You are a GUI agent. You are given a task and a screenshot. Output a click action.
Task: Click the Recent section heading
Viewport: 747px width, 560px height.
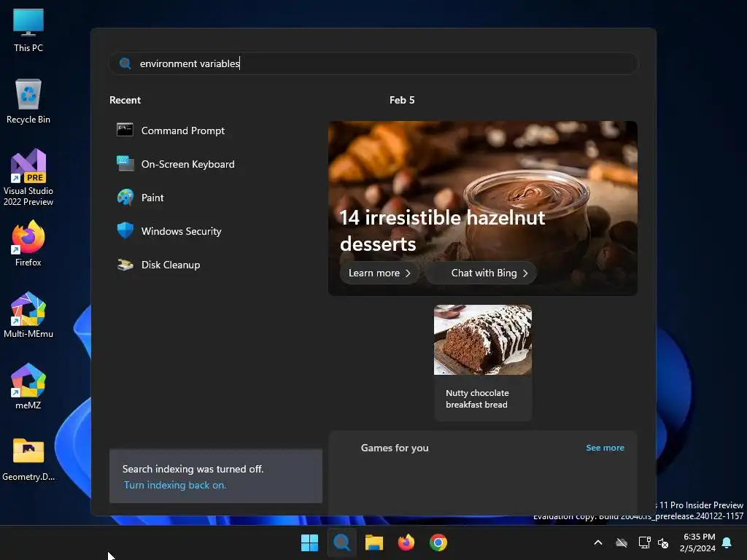125,100
